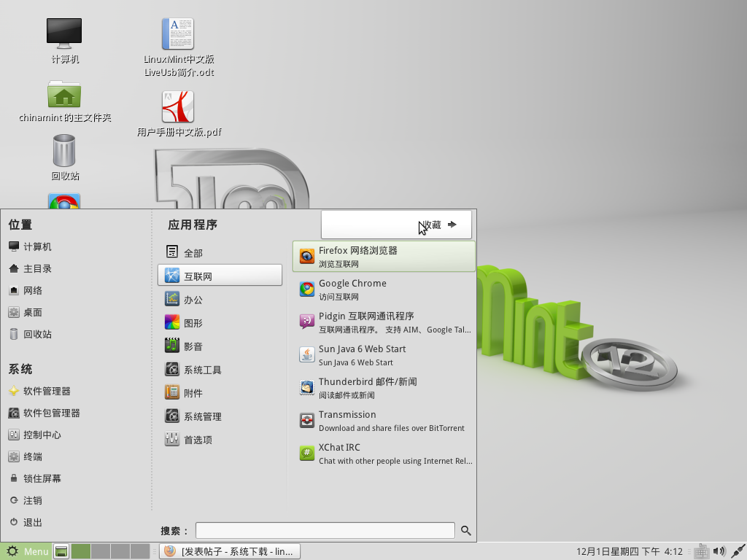747x560 pixels.
Task: Open 计算机 under 位置
Action: click(30, 246)
